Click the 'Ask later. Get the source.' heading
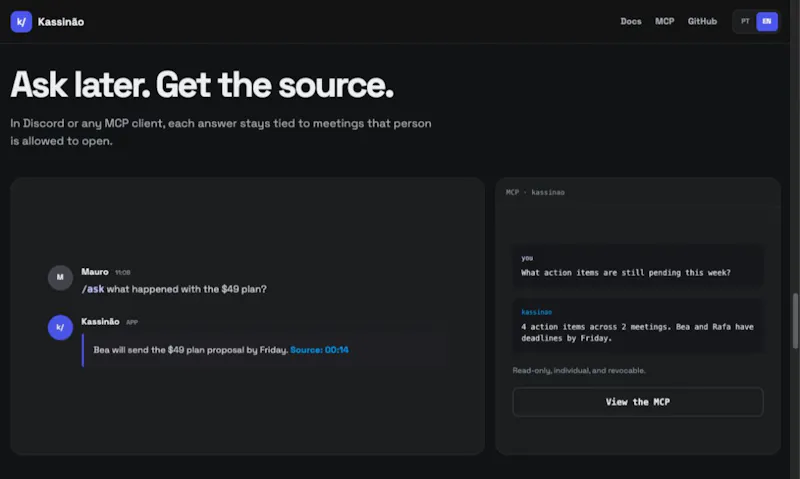Screen dimensions: 800x479 tap(202, 85)
